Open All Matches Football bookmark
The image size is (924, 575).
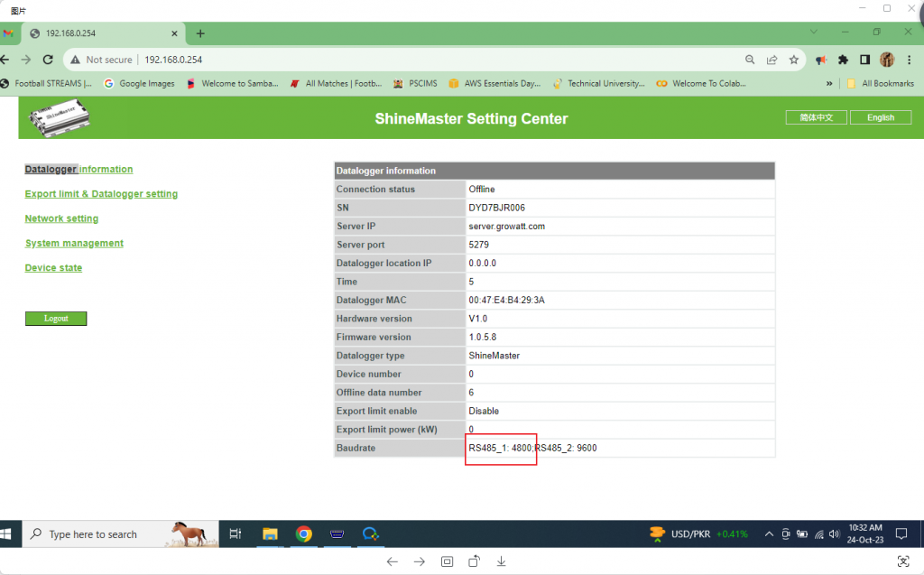click(336, 84)
